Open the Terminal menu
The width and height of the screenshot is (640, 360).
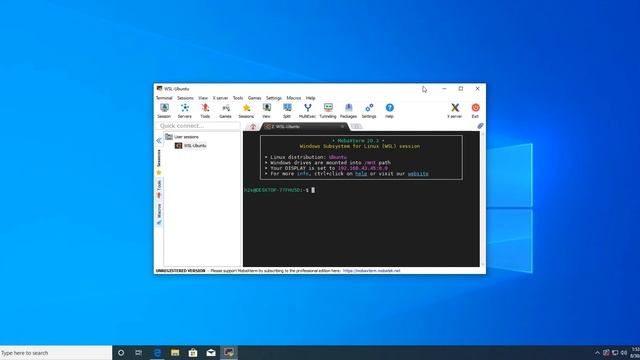164,98
